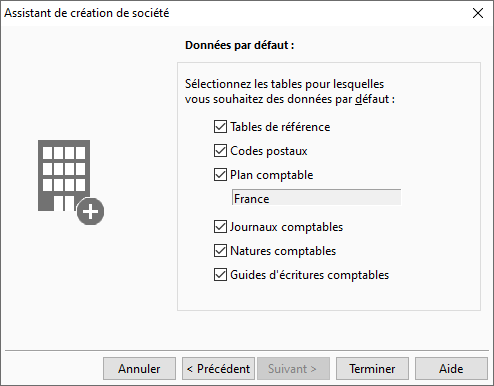This screenshot has width=494, height=386.
Task: Open the France accounting plan field
Action: coord(316,199)
